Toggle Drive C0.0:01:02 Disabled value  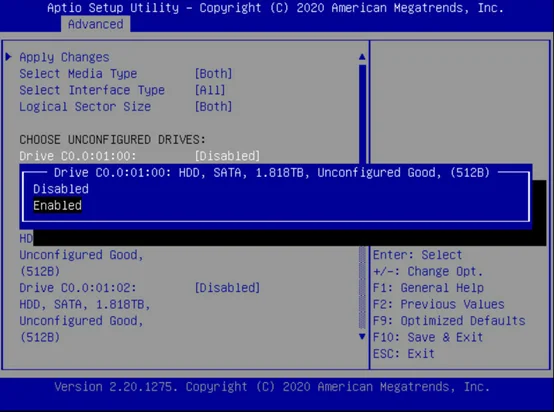pos(228,288)
